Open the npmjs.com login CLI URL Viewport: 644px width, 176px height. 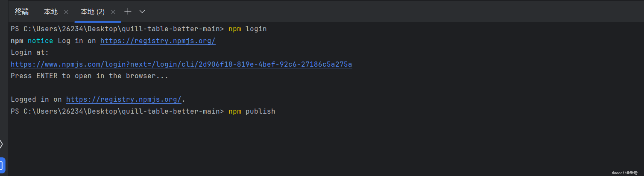tap(181, 65)
